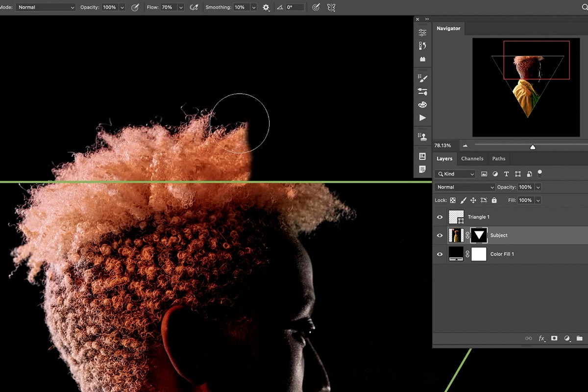588x392 pixels.
Task: Add layer mask icon
Action: point(554,338)
